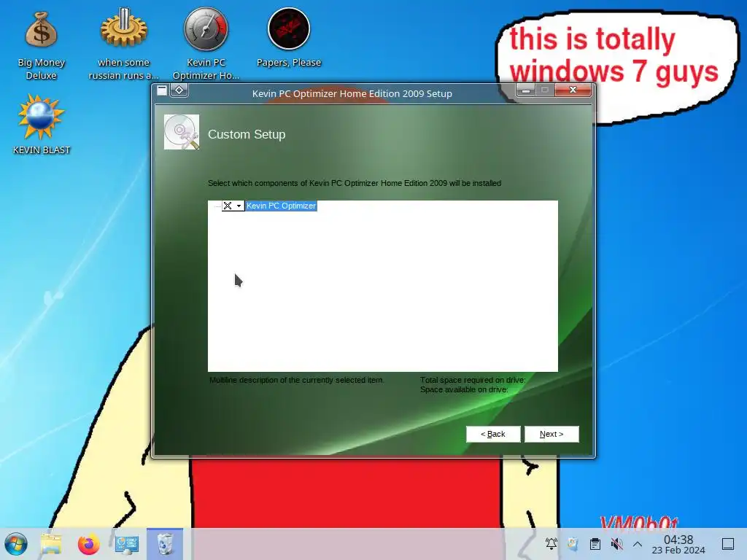Click the Windows start orb in taskbar
The width and height of the screenshot is (747, 560).
coord(16,544)
